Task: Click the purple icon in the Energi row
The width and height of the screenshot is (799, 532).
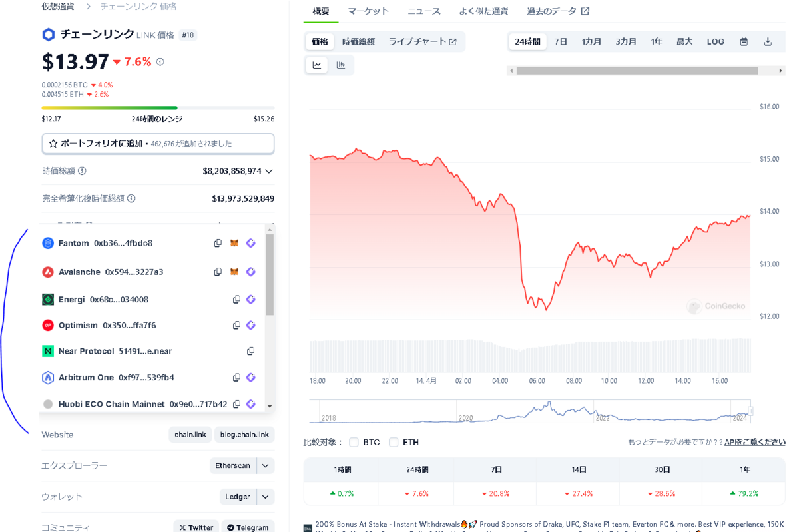Action: pos(251,300)
